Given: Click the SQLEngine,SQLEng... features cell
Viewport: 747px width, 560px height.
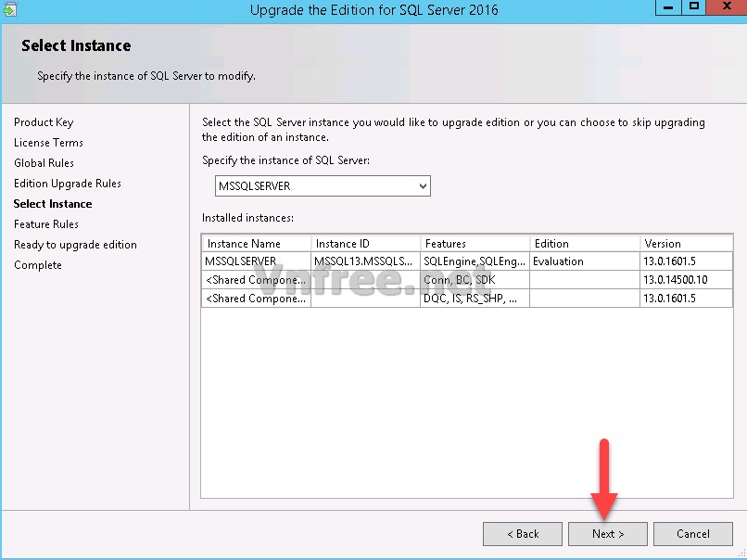Looking at the screenshot, I should (475, 261).
